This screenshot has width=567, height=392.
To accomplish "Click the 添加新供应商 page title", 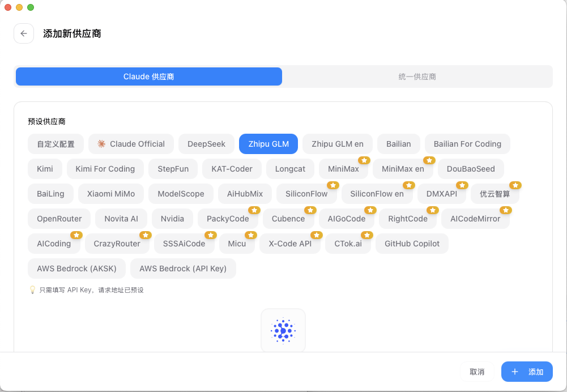I will [x=72, y=33].
